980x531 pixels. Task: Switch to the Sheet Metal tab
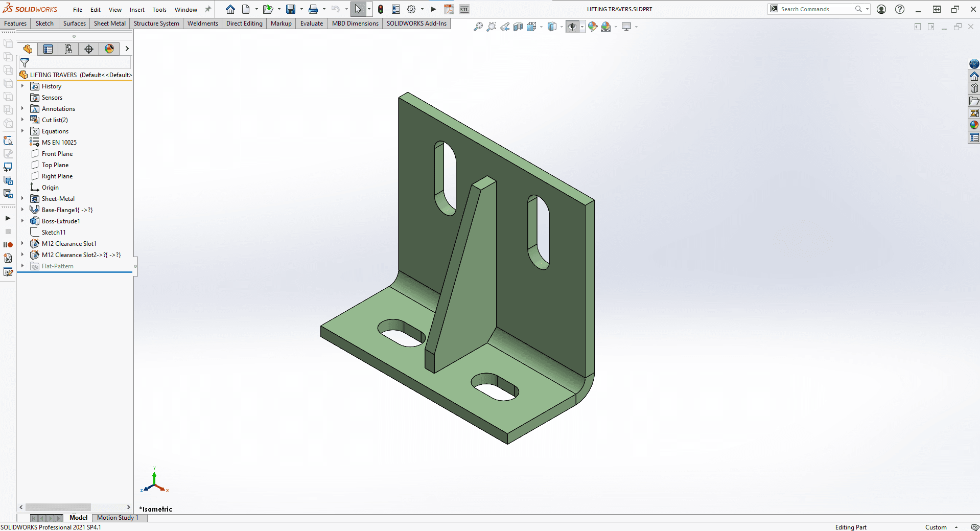click(109, 24)
